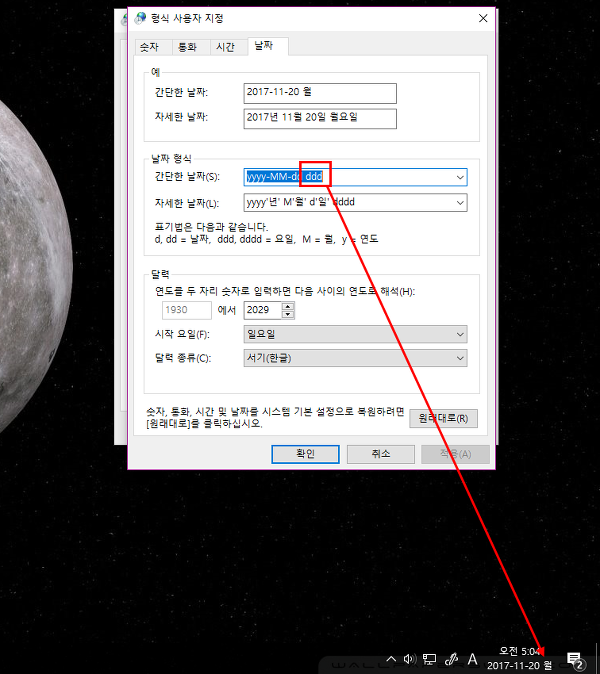Toggle the IME A language indicator

(472, 659)
